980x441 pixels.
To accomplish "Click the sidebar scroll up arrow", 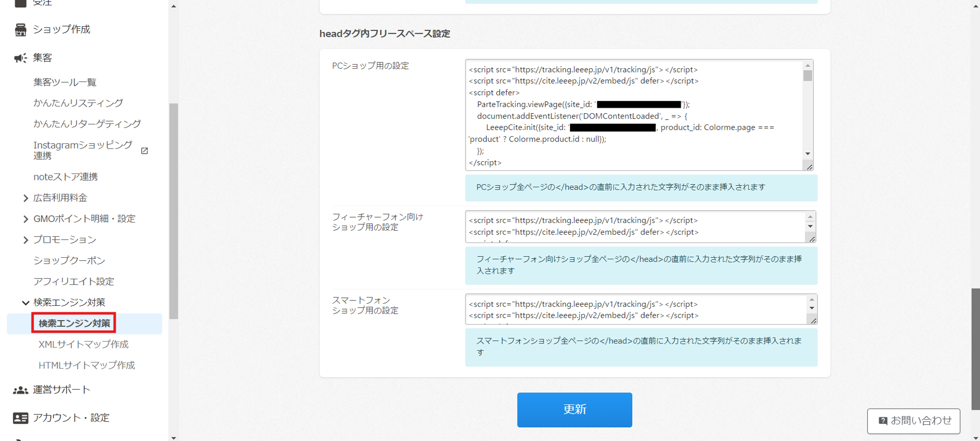I will pyautogui.click(x=173, y=6).
